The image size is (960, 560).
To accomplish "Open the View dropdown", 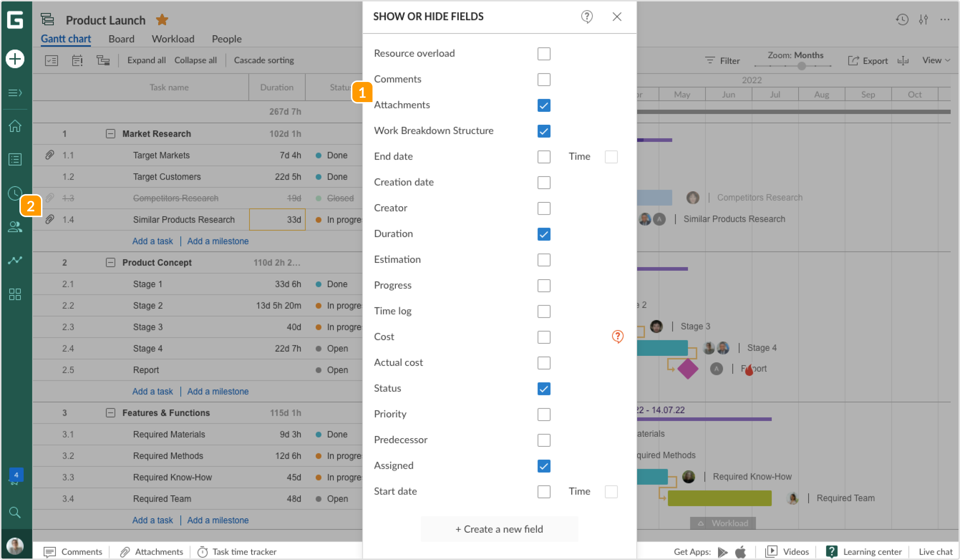I will coord(936,60).
